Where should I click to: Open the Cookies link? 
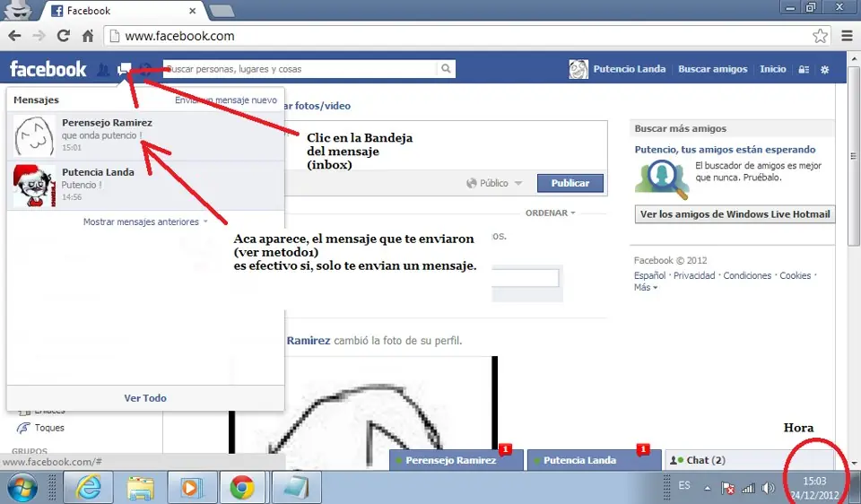(x=796, y=275)
